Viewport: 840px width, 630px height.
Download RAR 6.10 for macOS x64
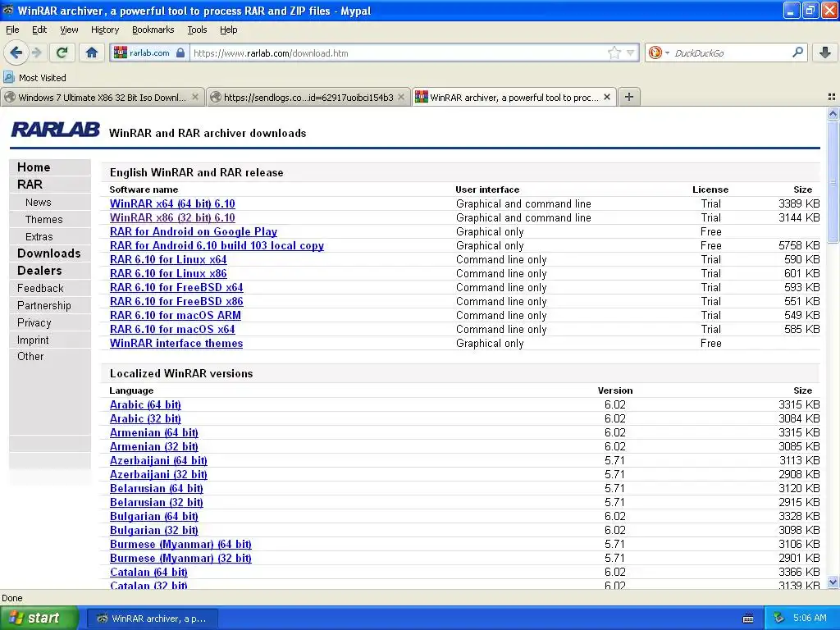click(x=172, y=329)
